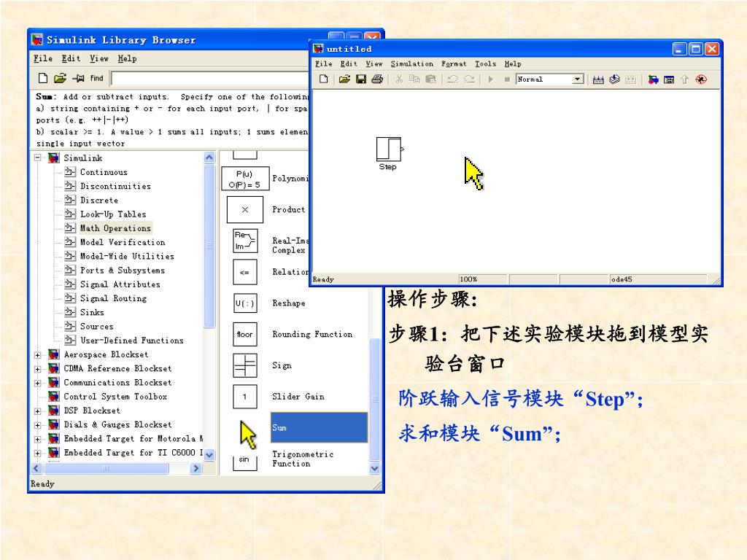The width and height of the screenshot is (747, 560).
Task: Click Open folder icon in Library Browser
Action: click(60, 78)
